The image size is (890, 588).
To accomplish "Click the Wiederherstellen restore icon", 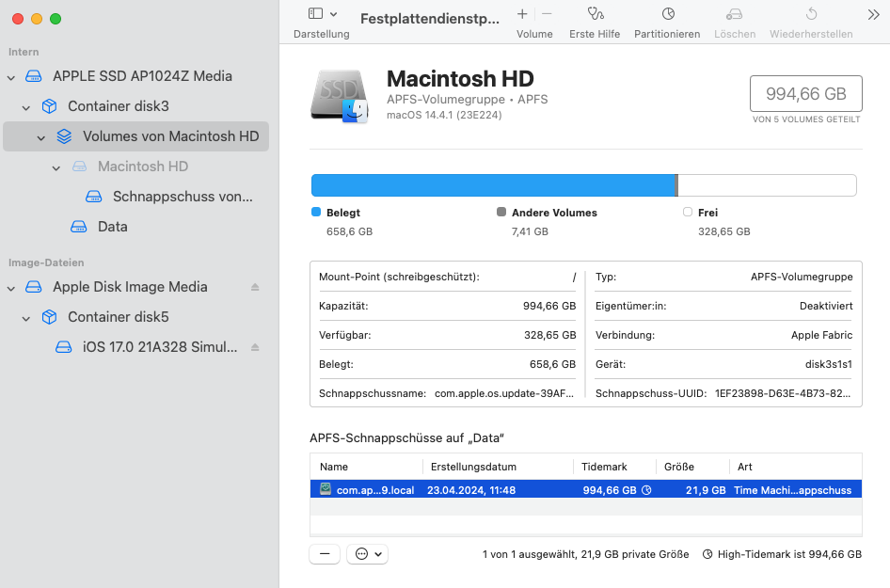I will point(811,13).
